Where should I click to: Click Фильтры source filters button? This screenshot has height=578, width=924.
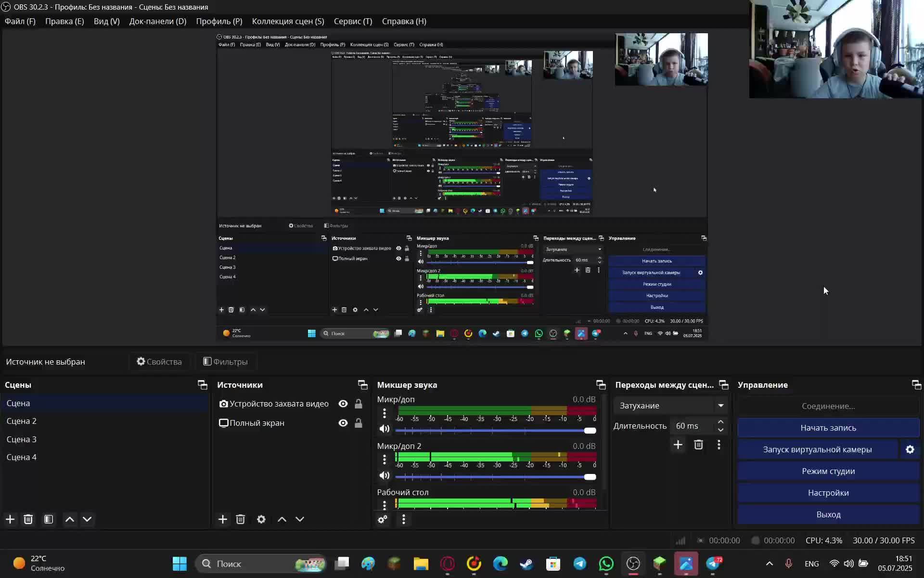(x=225, y=362)
